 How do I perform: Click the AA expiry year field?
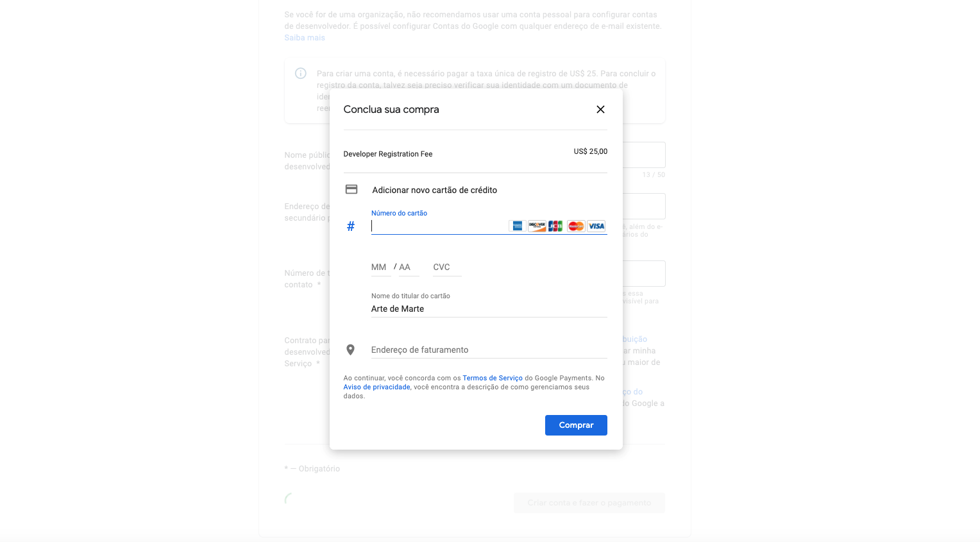click(x=409, y=267)
